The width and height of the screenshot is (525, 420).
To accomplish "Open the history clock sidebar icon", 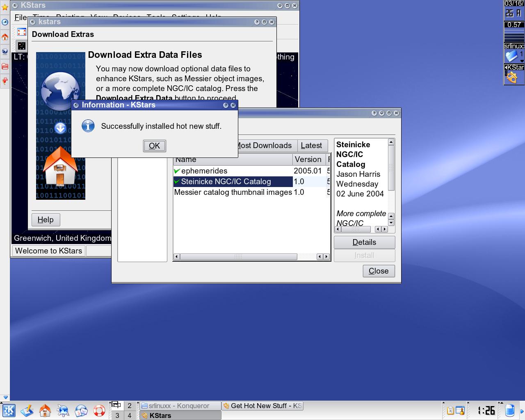I will pyautogui.click(x=5, y=22).
